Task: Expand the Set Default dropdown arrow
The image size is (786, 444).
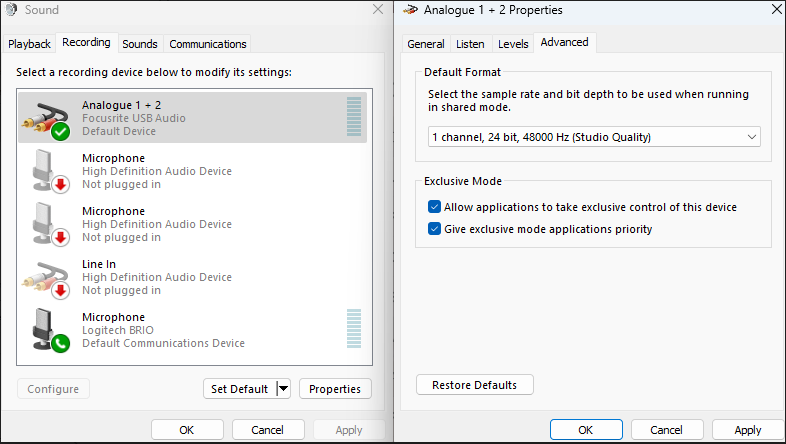Action: 283,389
